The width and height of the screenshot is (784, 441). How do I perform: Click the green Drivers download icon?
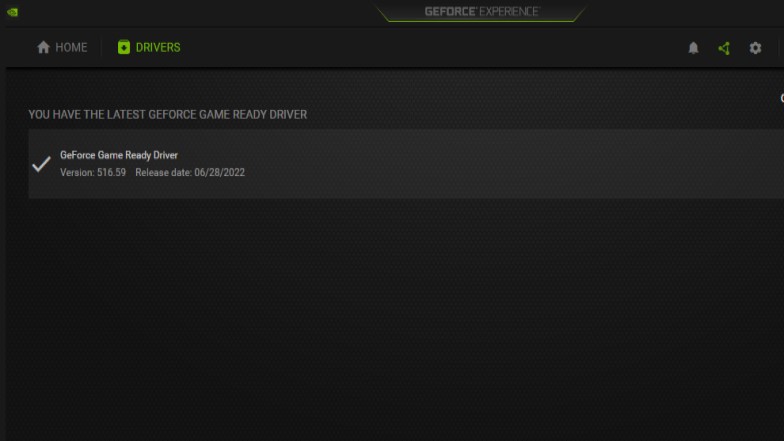[x=124, y=48]
